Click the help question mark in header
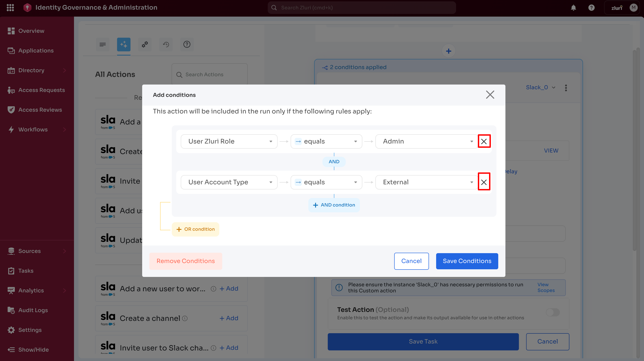Image resolution: width=644 pixels, height=361 pixels. (x=591, y=8)
